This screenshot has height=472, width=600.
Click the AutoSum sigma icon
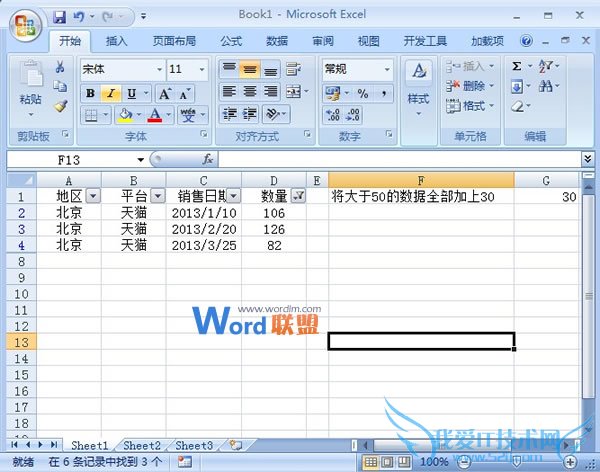(517, 66)
